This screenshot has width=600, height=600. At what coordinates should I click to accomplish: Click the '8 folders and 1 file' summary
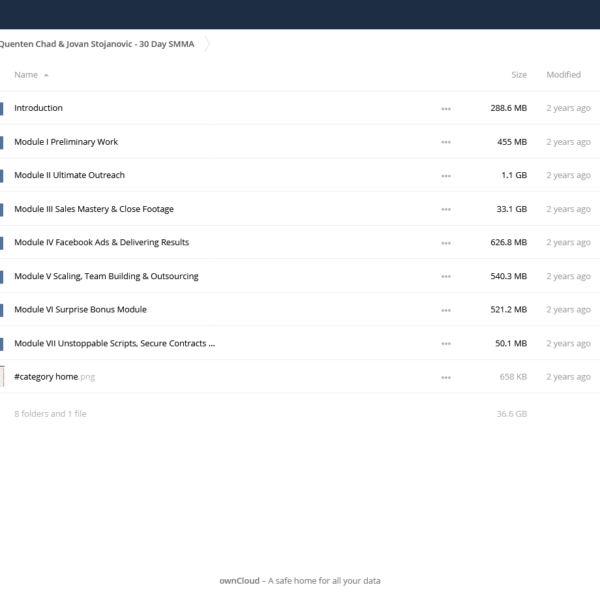tap(50, 414)
